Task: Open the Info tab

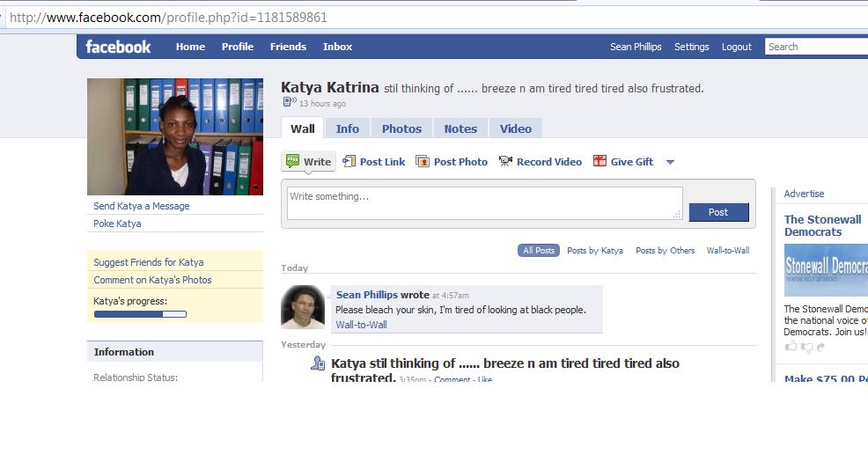Action: (x=348, y=128)
